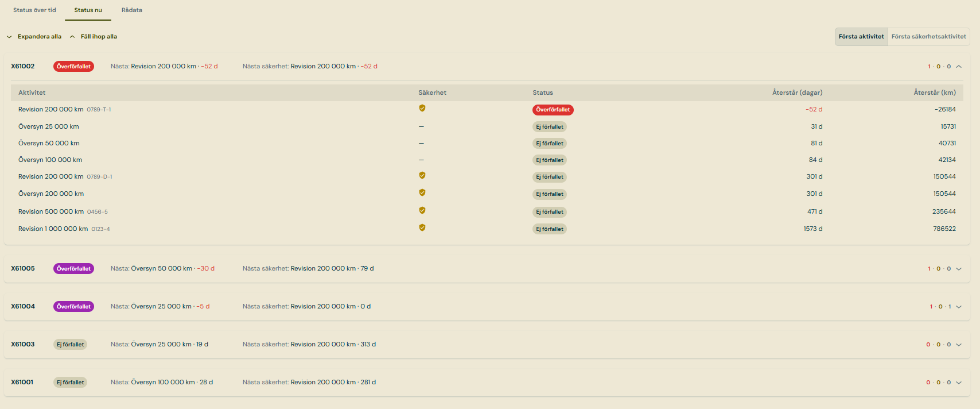980x409 pixels.
Task: Select the Översyn 200 000 km activity row
Action: pos(487,194)
